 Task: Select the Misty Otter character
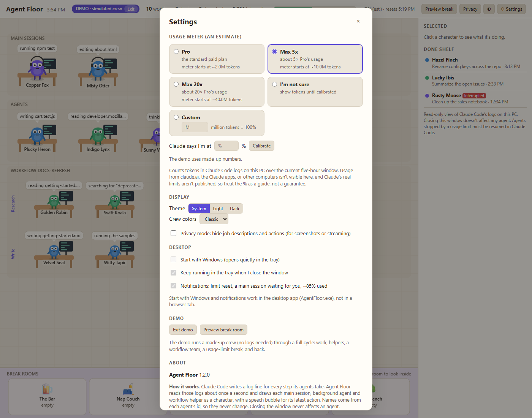click(x=98, y=72)
